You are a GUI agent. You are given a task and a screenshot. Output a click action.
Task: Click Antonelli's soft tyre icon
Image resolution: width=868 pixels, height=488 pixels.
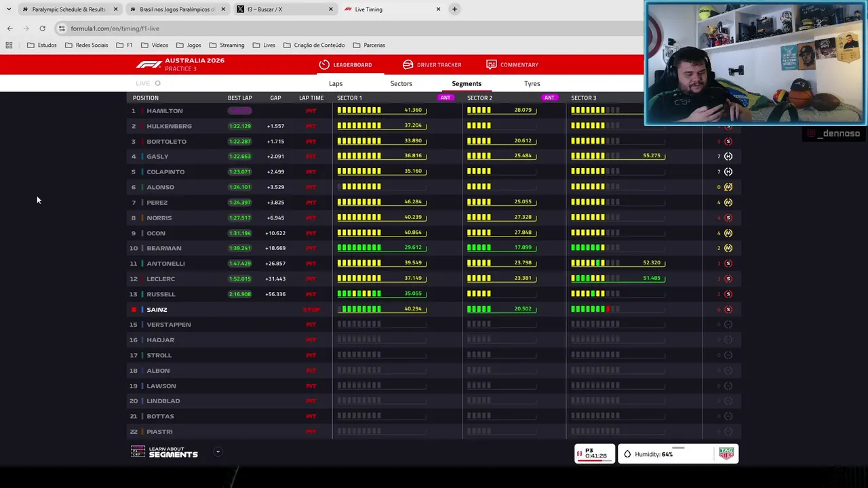coord(728,263)
